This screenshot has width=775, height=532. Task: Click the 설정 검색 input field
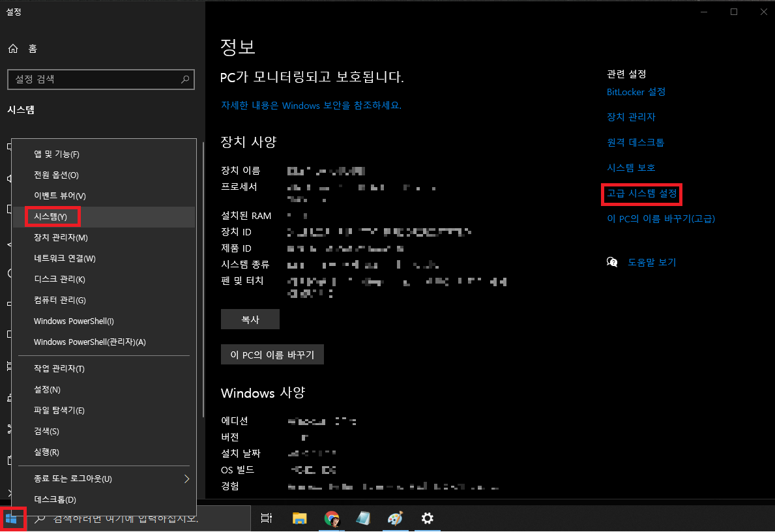coord(101,80)
